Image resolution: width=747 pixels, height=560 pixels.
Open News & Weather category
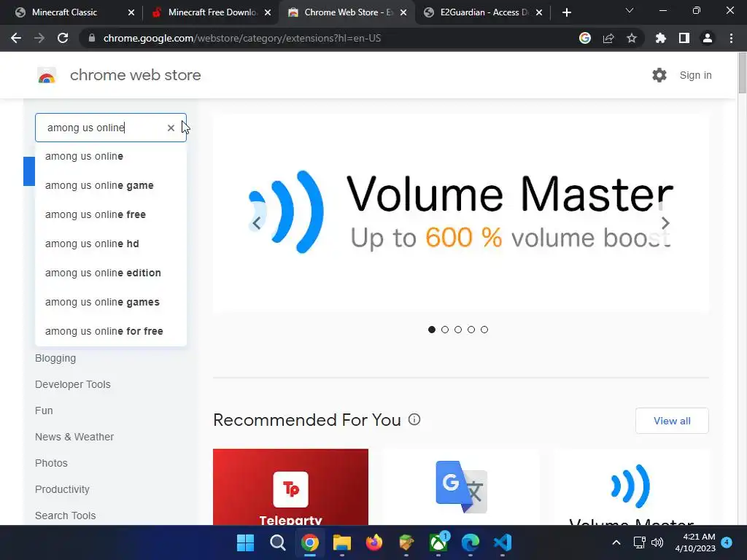pyautogui.click(x=74, y=437)
